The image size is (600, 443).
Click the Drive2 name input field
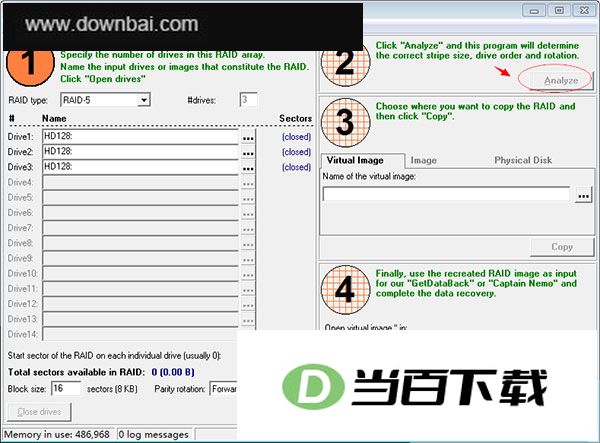(x=140, y=152)
